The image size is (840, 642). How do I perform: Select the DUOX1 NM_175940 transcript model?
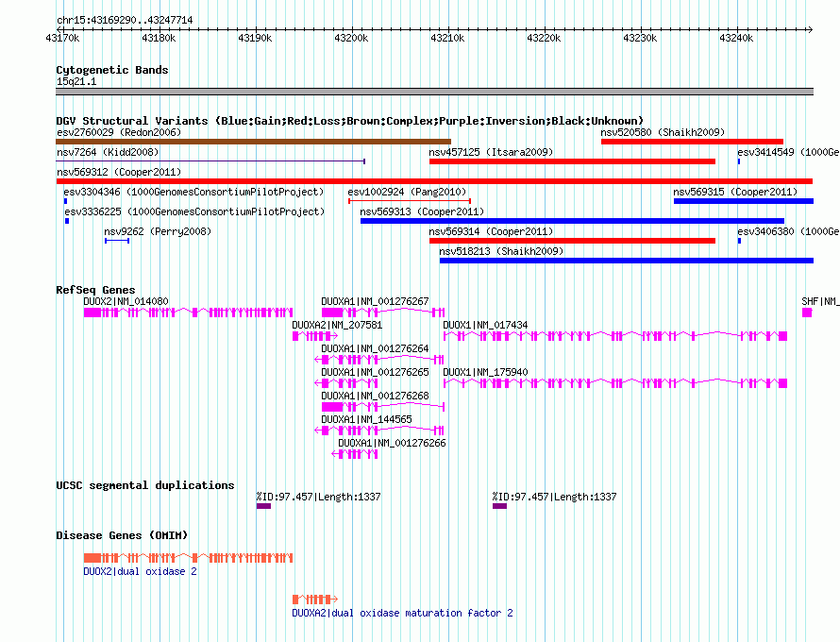point(615,383)
